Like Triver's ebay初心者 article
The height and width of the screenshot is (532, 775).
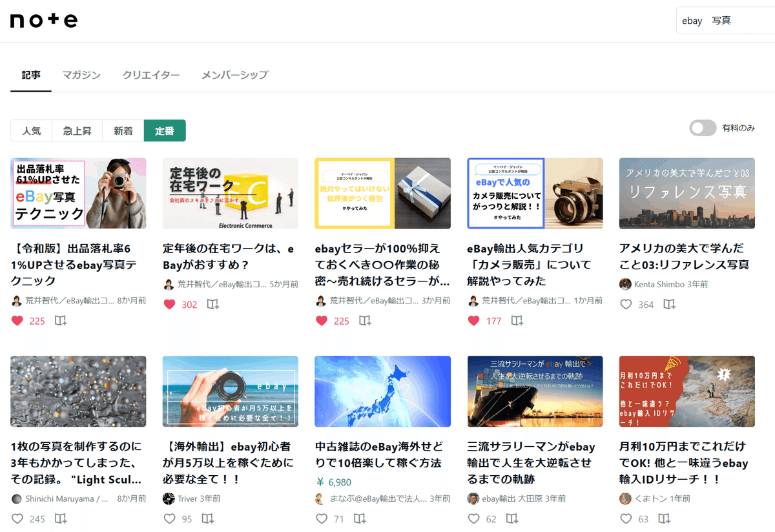[169, 518]
